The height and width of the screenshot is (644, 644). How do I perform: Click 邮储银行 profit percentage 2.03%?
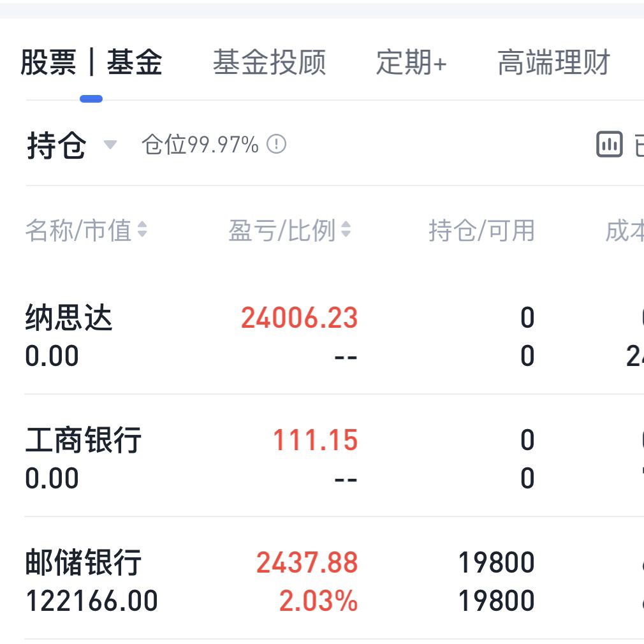[318, 601]
